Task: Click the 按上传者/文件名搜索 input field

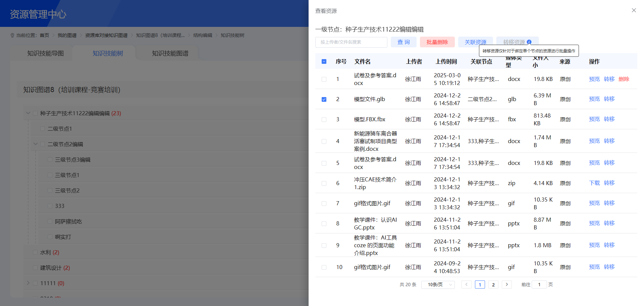Action: pos(351,42)
